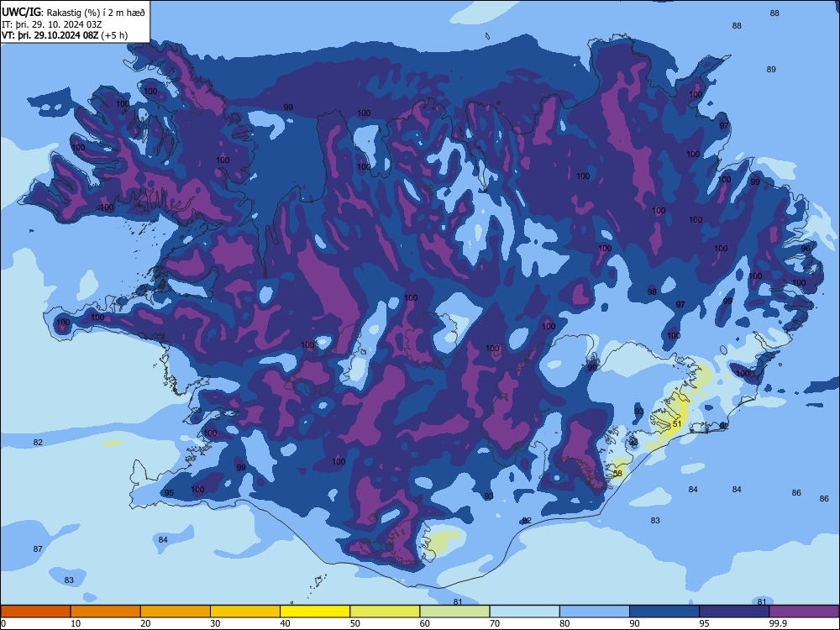Click the 'UWC/IG: Rakastig (%) í 2 m hæð' title
Viewport: 840px width, 630px height.
(x=73, y=13)
